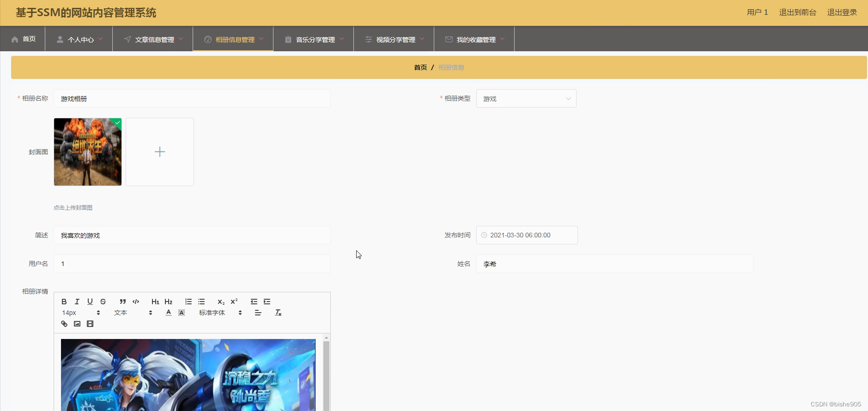Apply subscript formatting
Screen dimensions: 868x411
[x=221, y=302]
